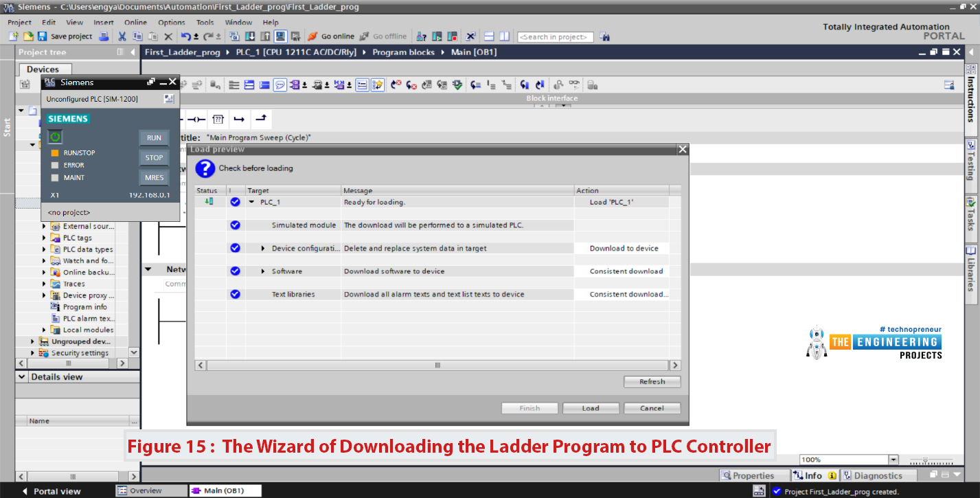
Task: Click Simulated module row blue checkmark
Action: point(235,225)
